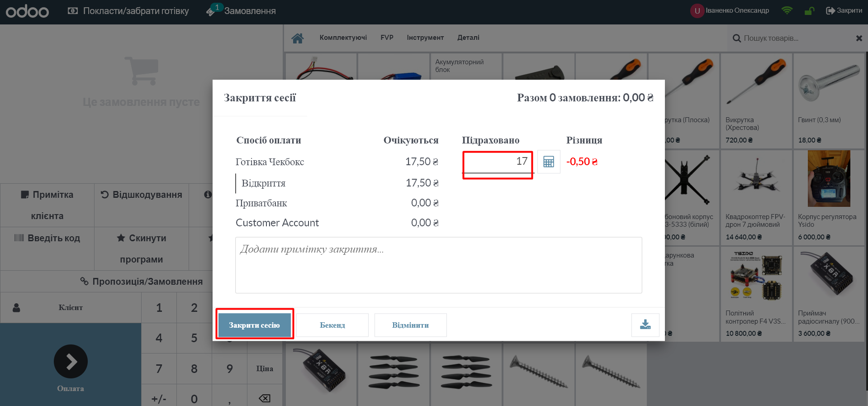This screenshot has width=868, height=406.
Task: Open the cash count calculator icon
Action: [x=548, y=162]
